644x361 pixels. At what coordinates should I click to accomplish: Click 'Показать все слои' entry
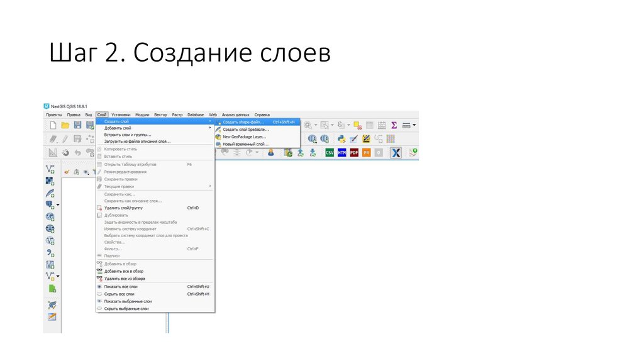[x=155, y=287]
